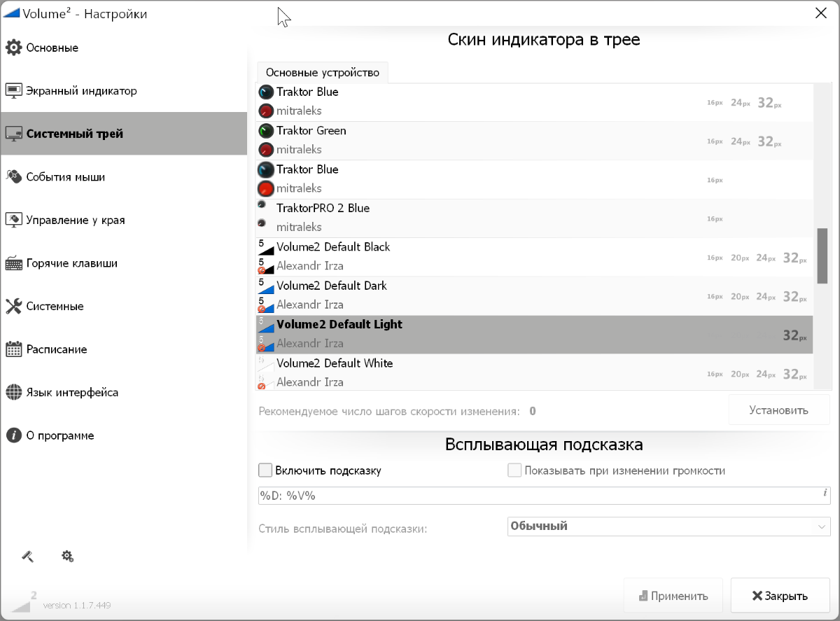Click the Установить button
Screen dimensions: 840x621
click(x=779, y=410)
